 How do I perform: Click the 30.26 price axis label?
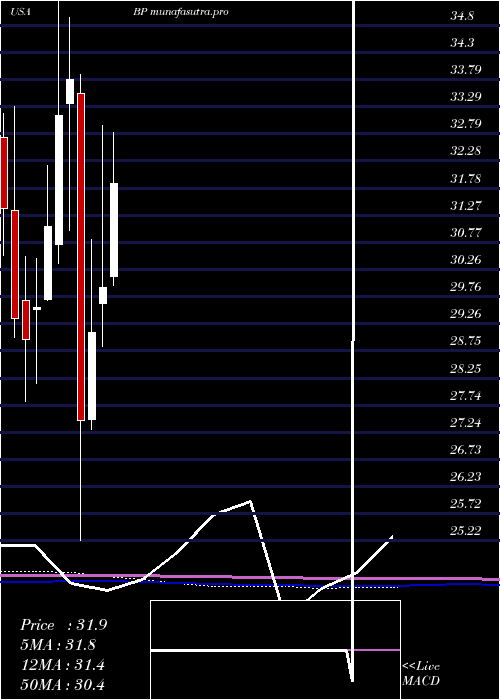466,259
